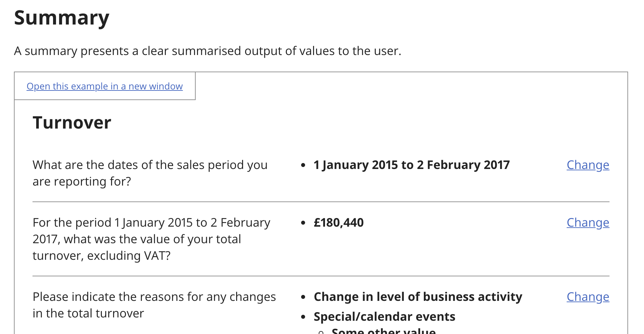Click Change link beside £180,440 turnover
The height and width of the screenshot is (334, 644).
click(588, 223)
